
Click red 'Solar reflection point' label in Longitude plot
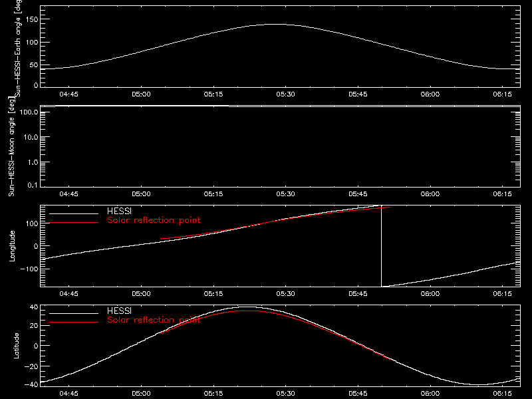pyautogui.click(x=154, y=220)
